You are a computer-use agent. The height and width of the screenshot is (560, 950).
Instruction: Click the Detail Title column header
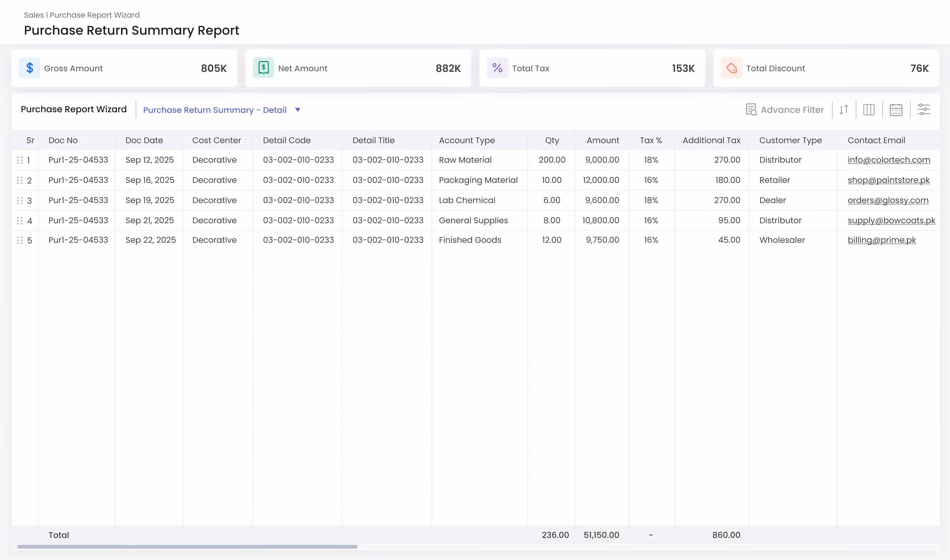click(x=374, y=140)
